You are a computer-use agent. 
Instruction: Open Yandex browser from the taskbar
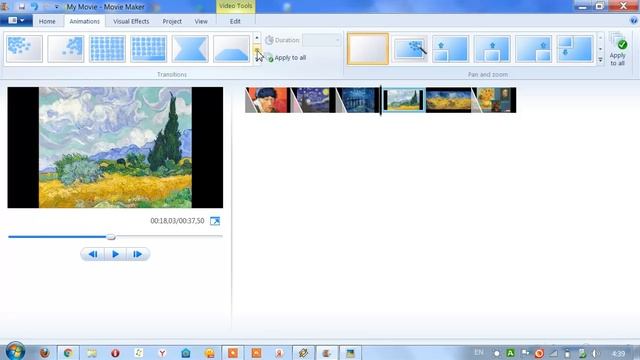point(162,353)
